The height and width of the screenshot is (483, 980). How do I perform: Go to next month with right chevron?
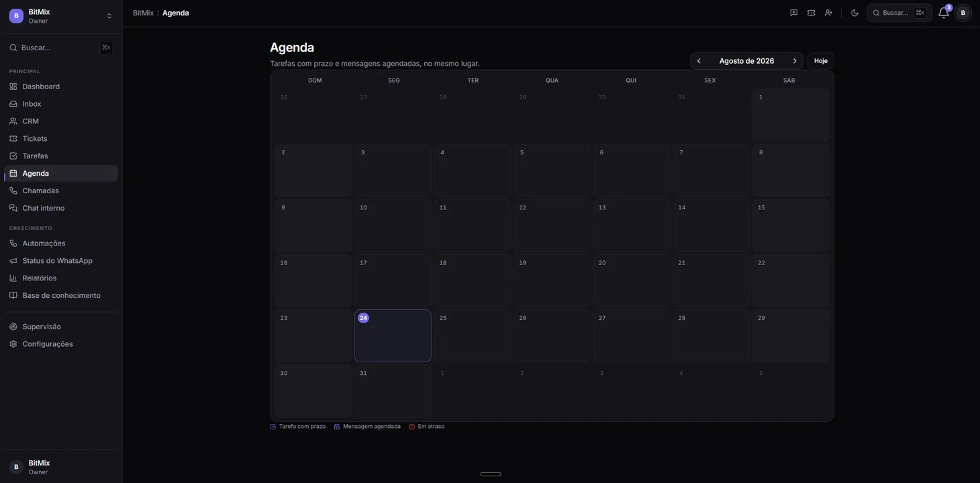pos(795,61)
